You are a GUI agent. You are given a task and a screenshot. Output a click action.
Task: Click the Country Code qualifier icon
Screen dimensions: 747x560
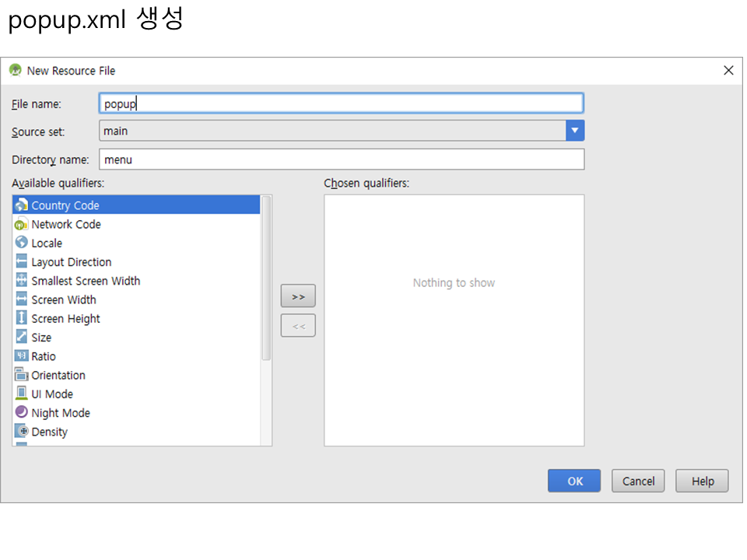click(x=21, y=205)
